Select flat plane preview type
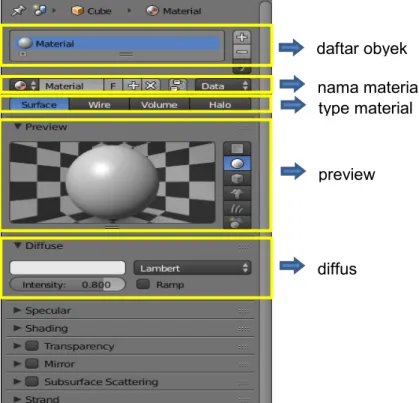This screenshot has height=403, width=419. [x=237, y=148]
